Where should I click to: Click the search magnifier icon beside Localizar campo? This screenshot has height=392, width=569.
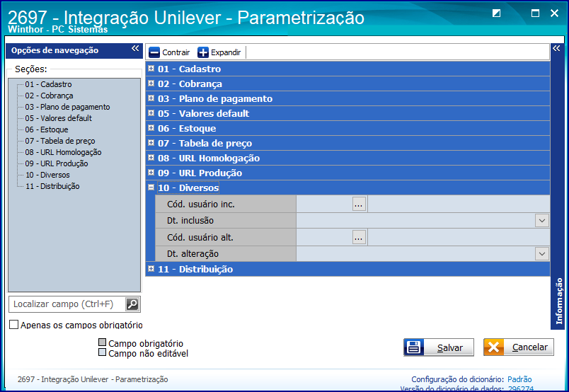[132, 304]
